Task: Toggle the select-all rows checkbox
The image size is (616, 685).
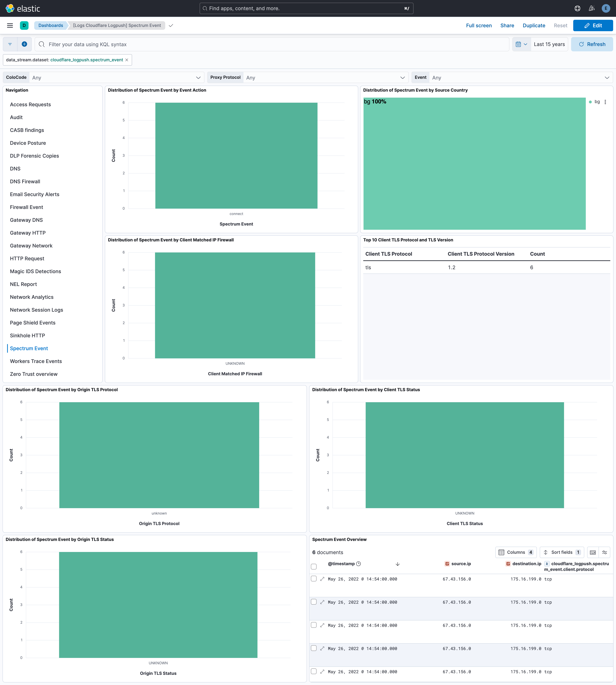Action: pyautogui.click(x=314, y=566)
